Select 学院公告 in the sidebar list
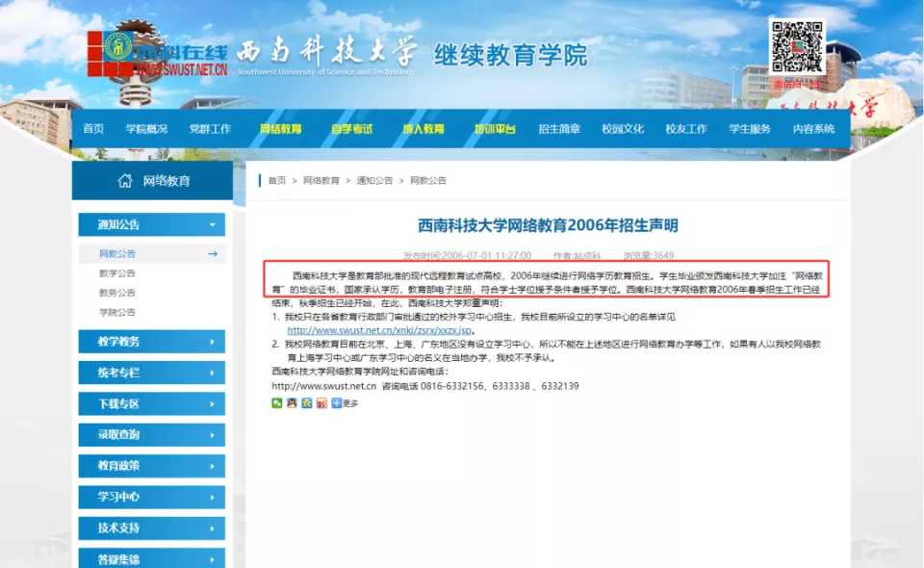This screenshot has width=924, height=568. point(117,312)
